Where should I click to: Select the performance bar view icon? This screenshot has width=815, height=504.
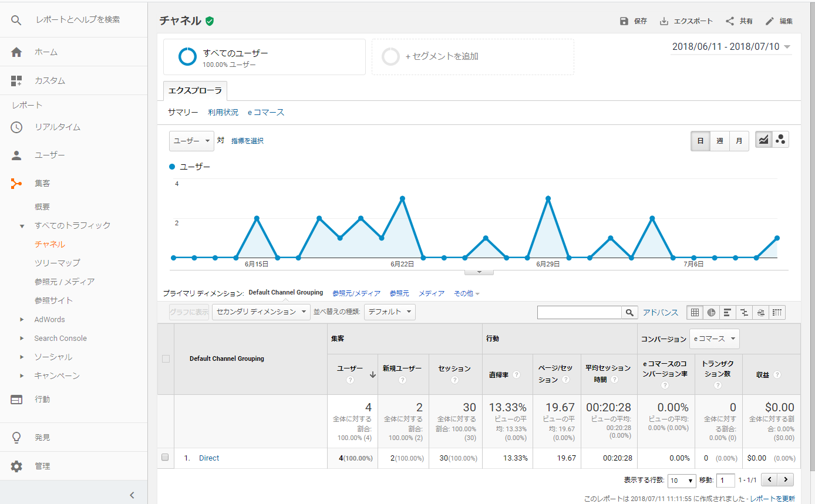click(728, 313)
